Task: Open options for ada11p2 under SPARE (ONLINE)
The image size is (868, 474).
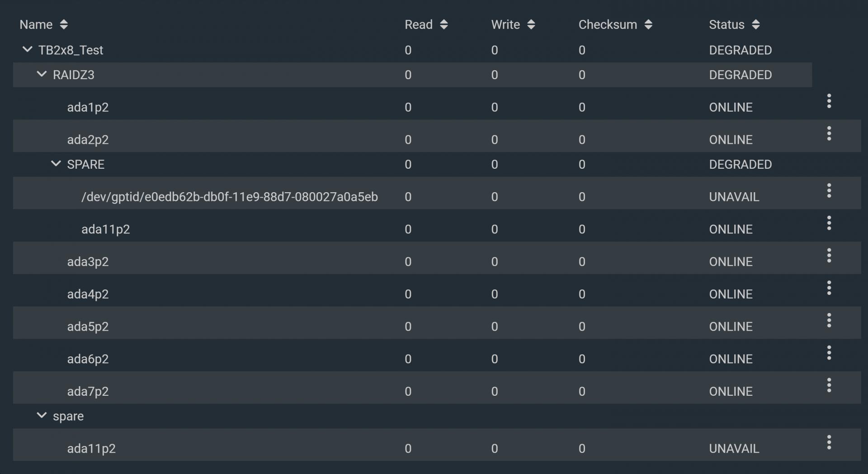Action: [x=829, y=223]
